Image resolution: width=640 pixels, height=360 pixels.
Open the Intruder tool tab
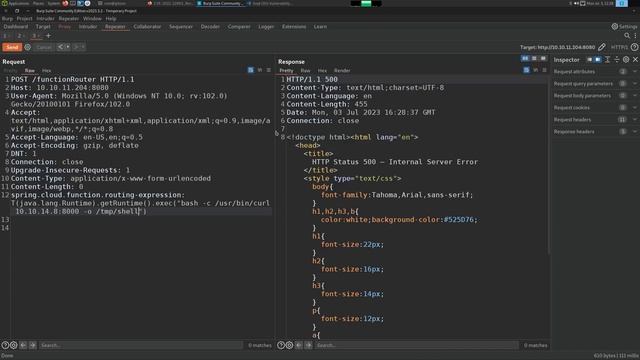pyautogui.click(x=88, y=27)
